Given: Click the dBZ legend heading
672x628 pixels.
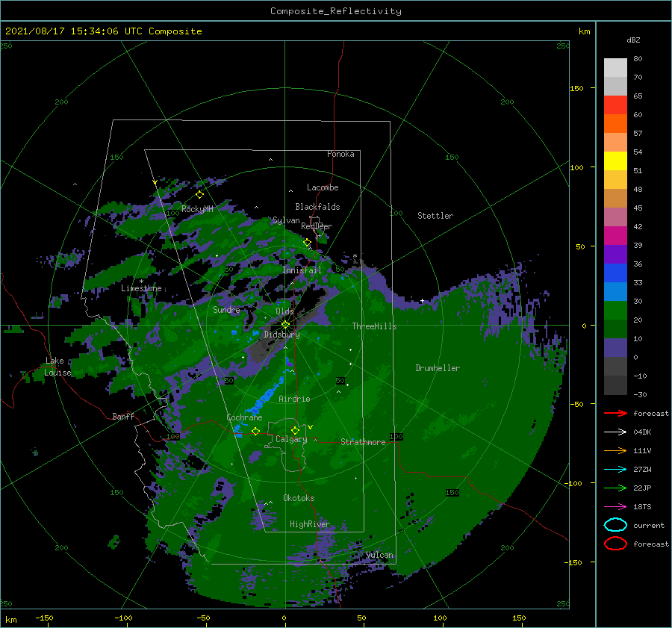Looking at the screenshot, I should 633,40.
